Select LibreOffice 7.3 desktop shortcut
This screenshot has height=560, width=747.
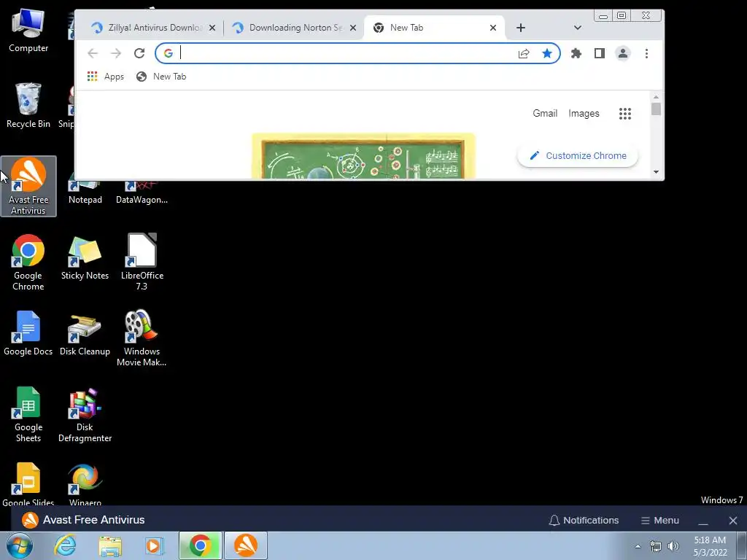[142, 262]
